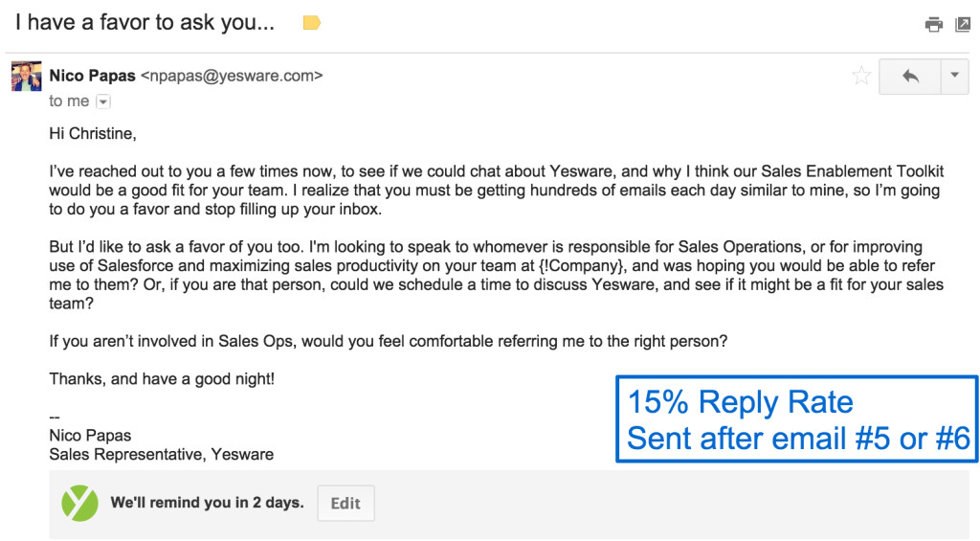980x541 pixels.
Task: Click Nico Papas's profile photo
Action: pos(26,77)
